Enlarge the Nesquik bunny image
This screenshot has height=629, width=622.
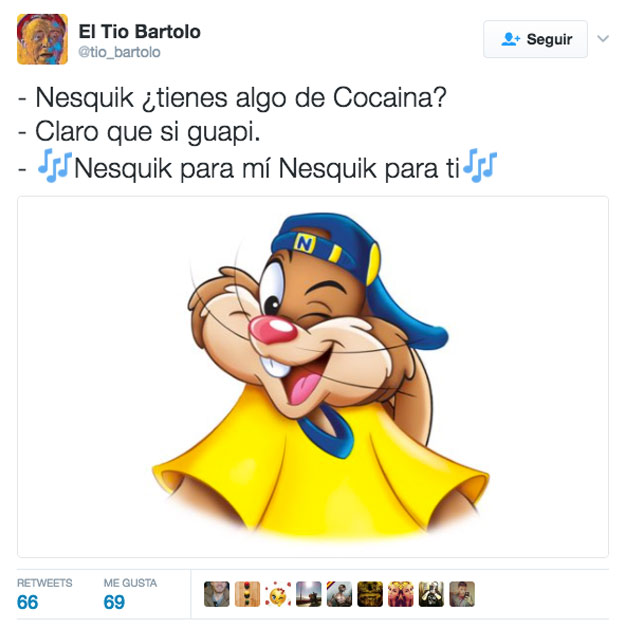point(312,377)
